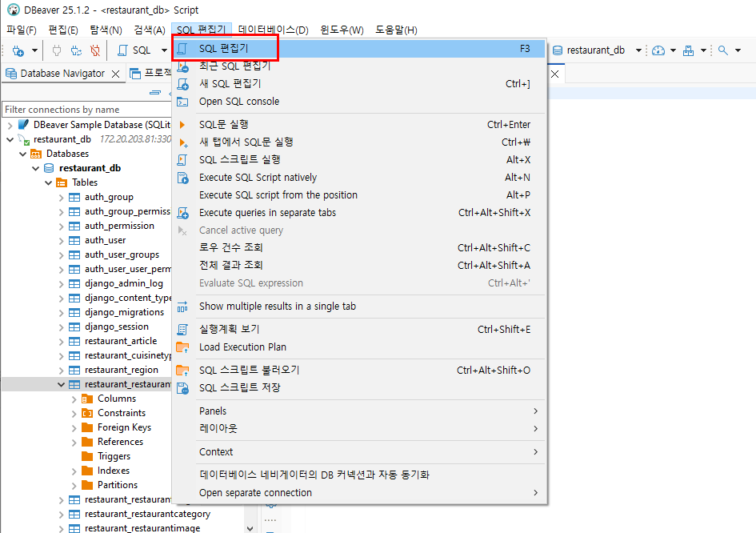
Task: Click the Reconnect toolbar icon
Action: [x=76, y=50]
